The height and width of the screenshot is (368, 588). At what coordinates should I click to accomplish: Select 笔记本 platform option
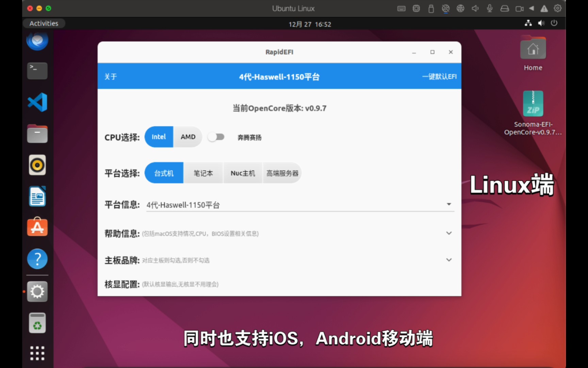point(203,173)
